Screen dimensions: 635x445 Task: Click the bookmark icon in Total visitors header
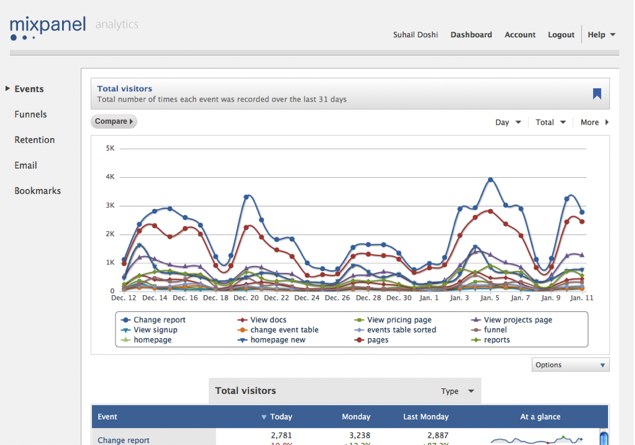point(597,94)
